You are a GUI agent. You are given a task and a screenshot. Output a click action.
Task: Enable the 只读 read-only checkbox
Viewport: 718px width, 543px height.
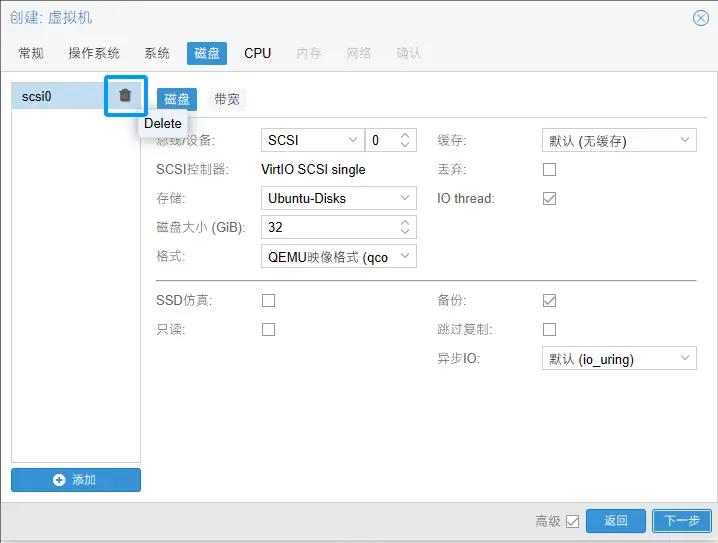pyautogui.click(x=268, y=329)
